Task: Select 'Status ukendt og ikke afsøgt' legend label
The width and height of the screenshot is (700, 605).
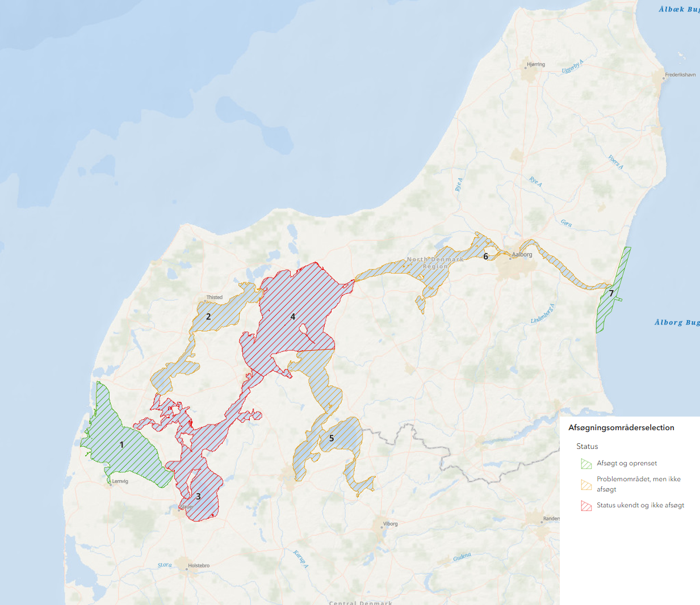Action: [640, 505]
